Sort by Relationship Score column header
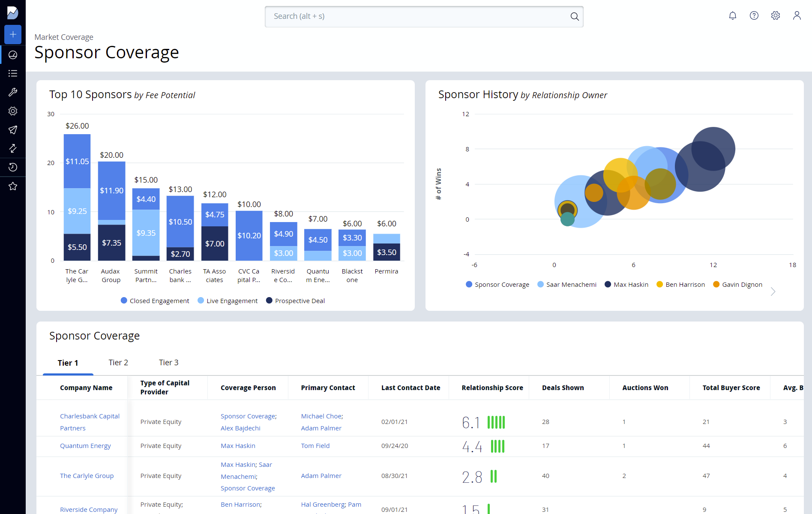Viewport: 812px width, 514px height. pos(492,388)
